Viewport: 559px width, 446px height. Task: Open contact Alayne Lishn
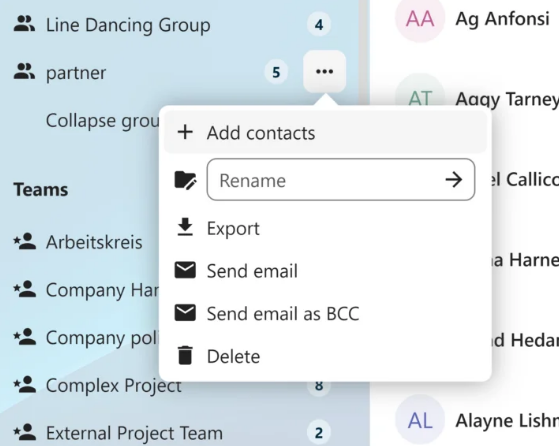pos(507,420)
